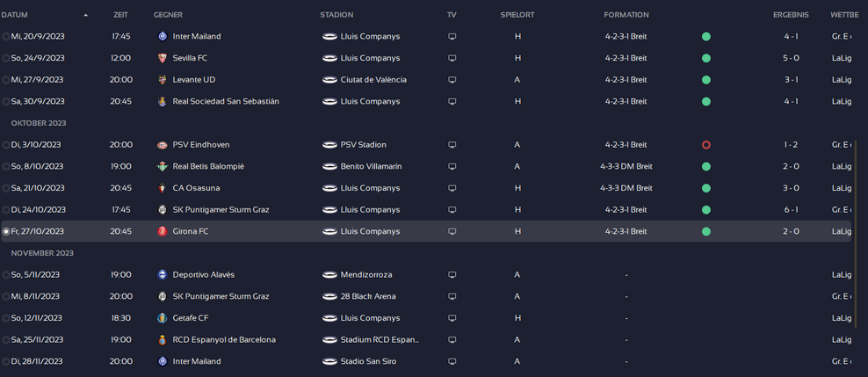Sort fixtures by the Datum column arrow
The height and width of the screenshot is (377, 868).
click(85, 15)
